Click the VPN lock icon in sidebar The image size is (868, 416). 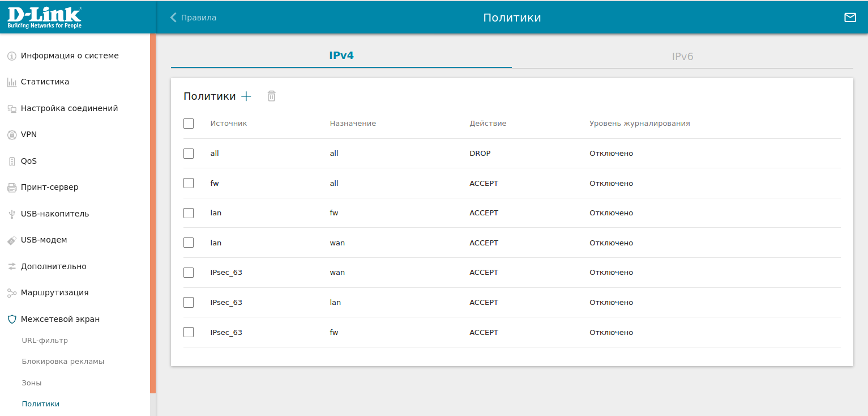(11, 135)
